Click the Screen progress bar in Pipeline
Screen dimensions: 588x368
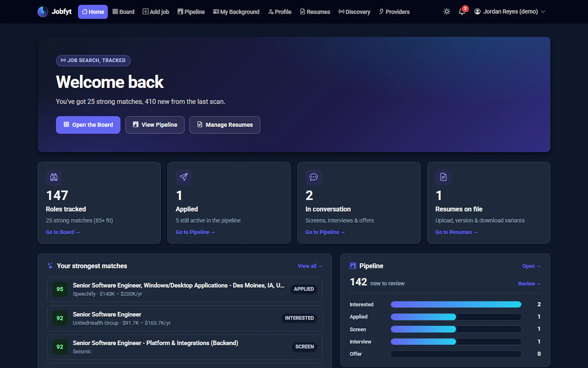click(x=456, y=329)
